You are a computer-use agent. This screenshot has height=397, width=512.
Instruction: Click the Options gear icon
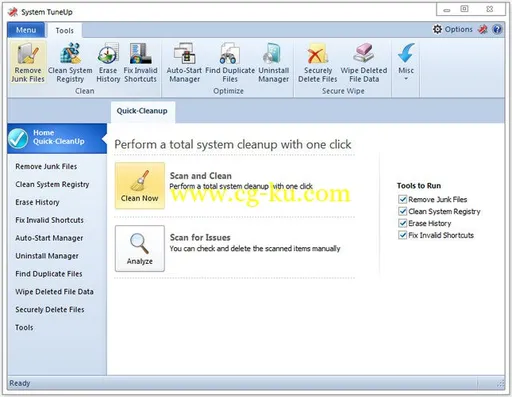437,29
